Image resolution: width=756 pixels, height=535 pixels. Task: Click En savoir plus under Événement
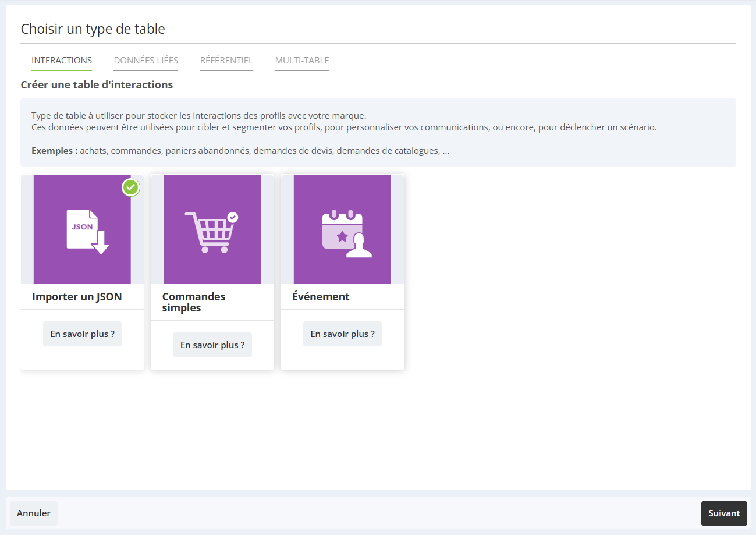coord(342,334)
